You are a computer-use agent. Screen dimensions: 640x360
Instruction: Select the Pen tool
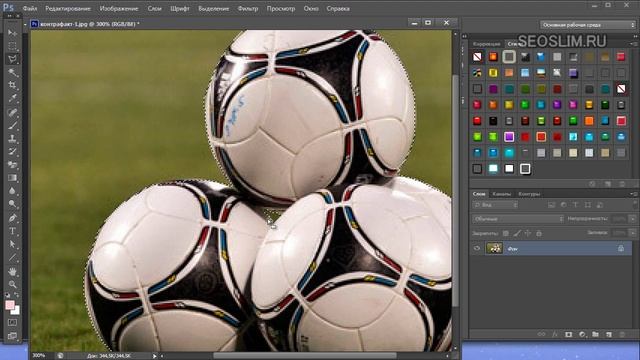pos(12,218)
